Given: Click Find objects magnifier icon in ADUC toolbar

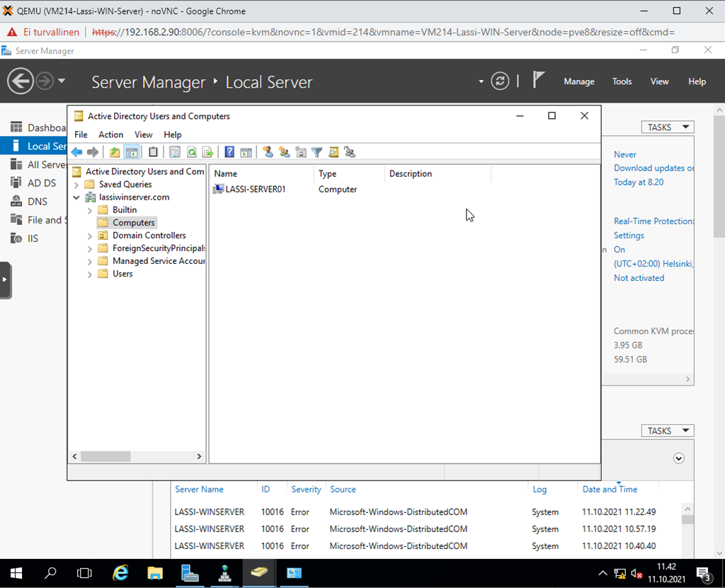Looking at the screenshot, I should [x=333, y=152].
